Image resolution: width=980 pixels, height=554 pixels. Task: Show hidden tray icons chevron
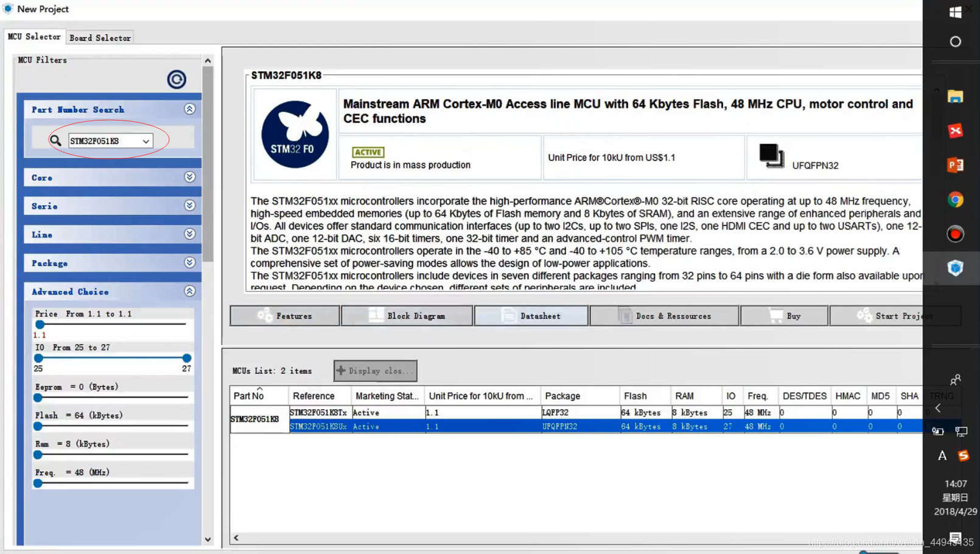(x=938, y=408)
